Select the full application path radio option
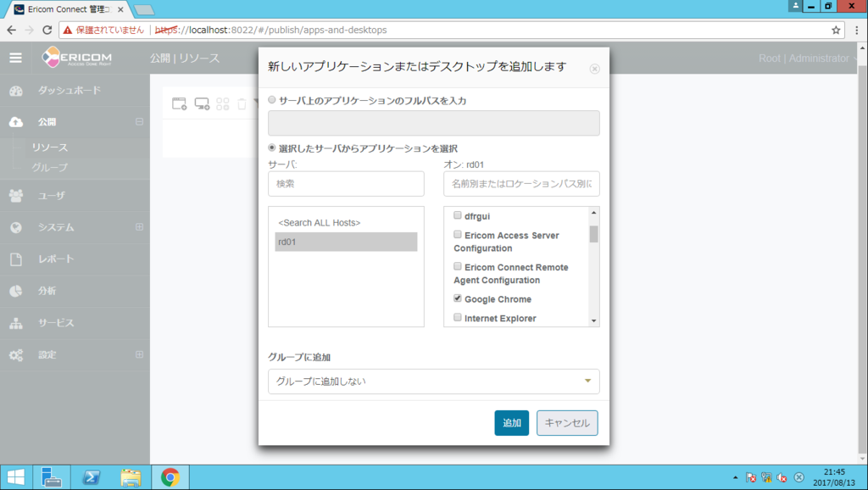The width and height of the screenshot is (868, 490). point(272,100)
